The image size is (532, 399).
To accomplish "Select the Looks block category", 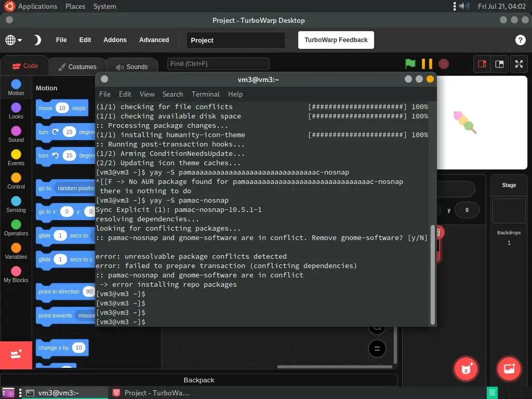I will (16, 111).
